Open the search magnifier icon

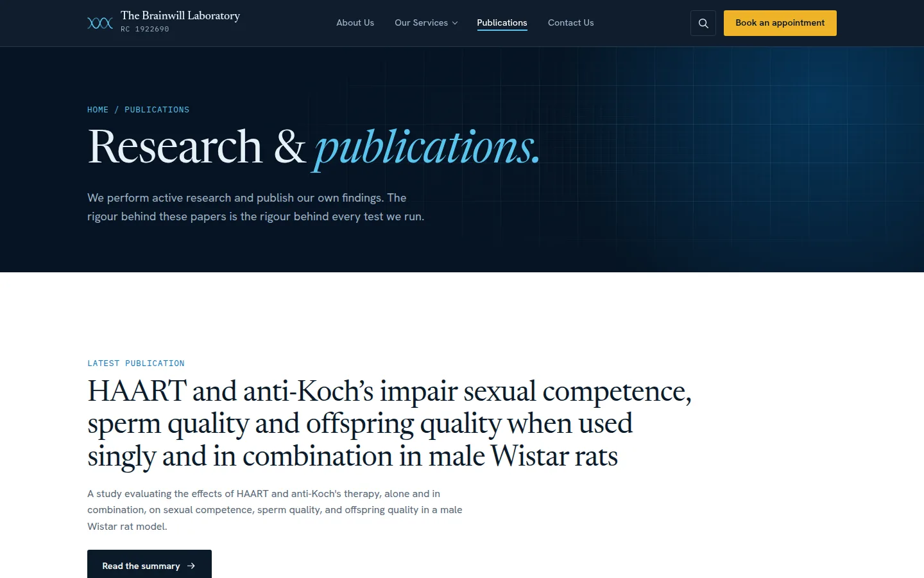coord(703,23)
